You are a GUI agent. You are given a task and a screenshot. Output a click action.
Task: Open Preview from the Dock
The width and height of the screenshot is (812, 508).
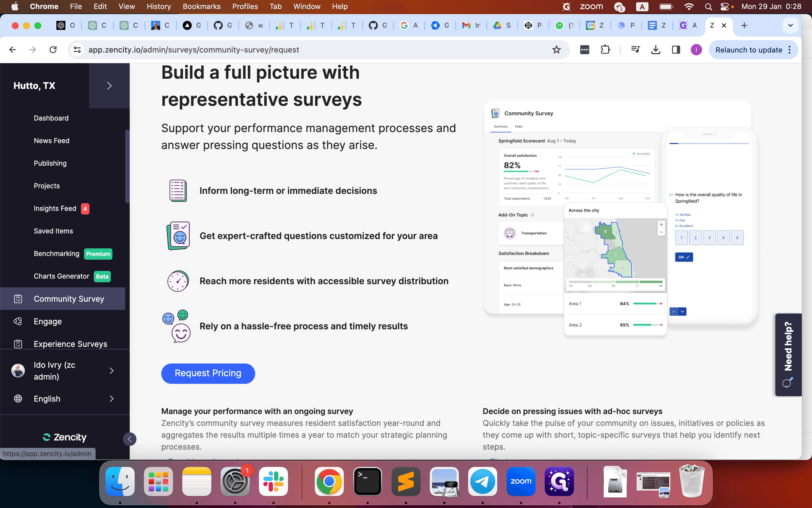(444, 481)
